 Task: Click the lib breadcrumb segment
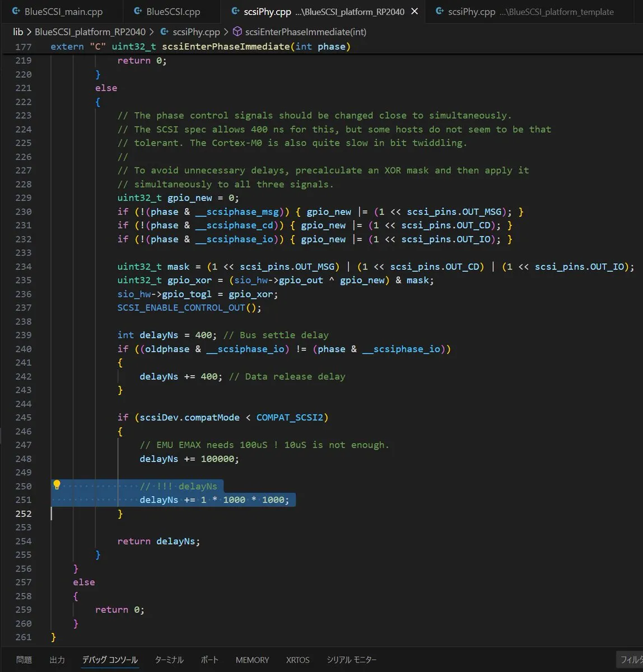[18, 32]
